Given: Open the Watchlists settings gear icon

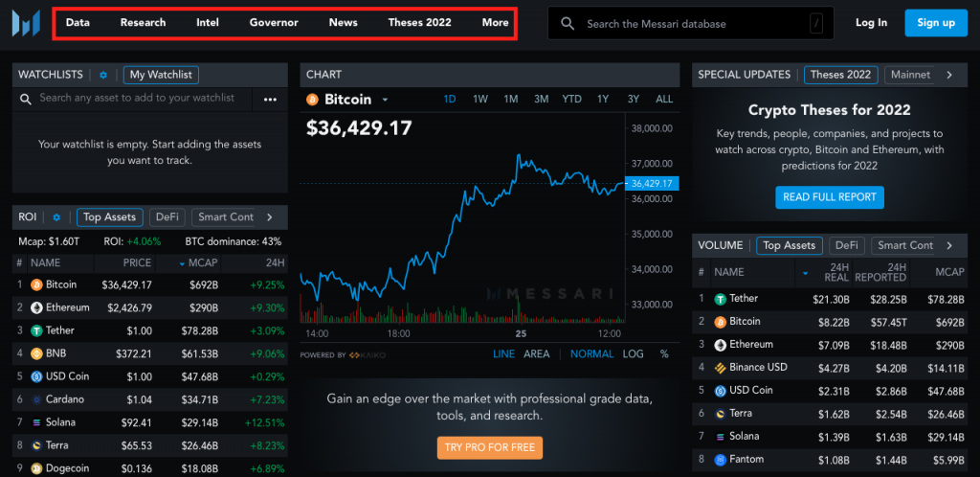Looking at the screenshot, I should point(103,75).
